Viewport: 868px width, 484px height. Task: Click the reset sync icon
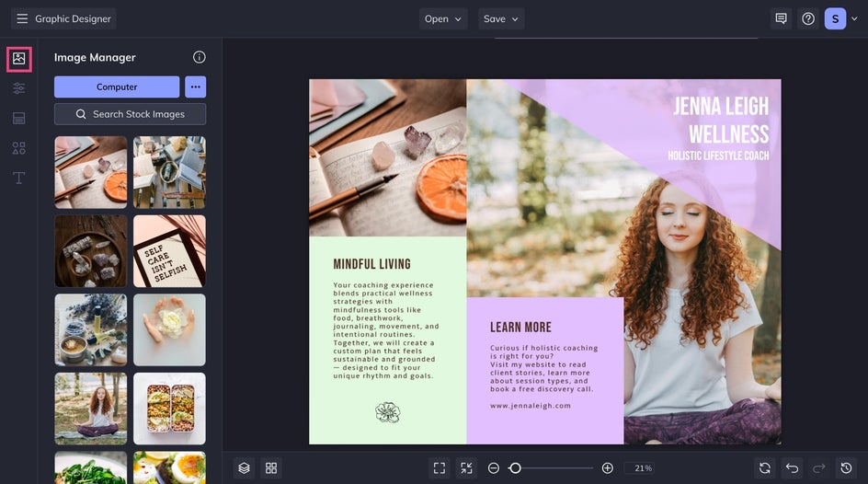(x=765, y=468)
